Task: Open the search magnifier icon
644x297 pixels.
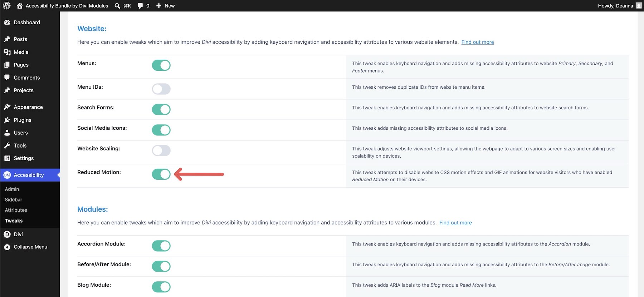Action: 117,6
